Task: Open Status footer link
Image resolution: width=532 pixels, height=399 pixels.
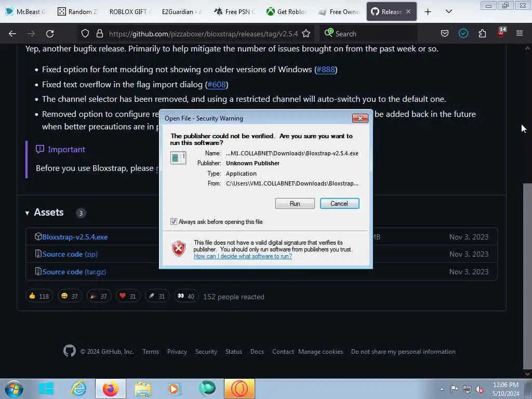Action: (x=234, y=352)
